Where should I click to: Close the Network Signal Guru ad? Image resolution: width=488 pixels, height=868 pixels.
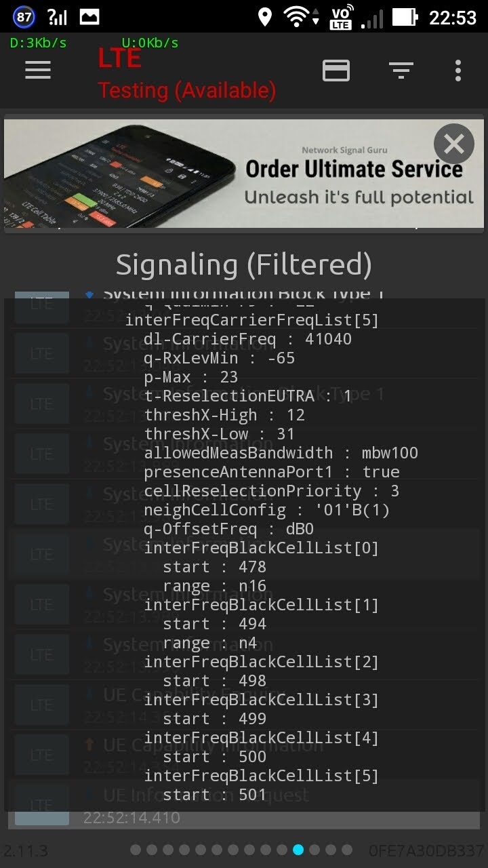click(453, 144)
